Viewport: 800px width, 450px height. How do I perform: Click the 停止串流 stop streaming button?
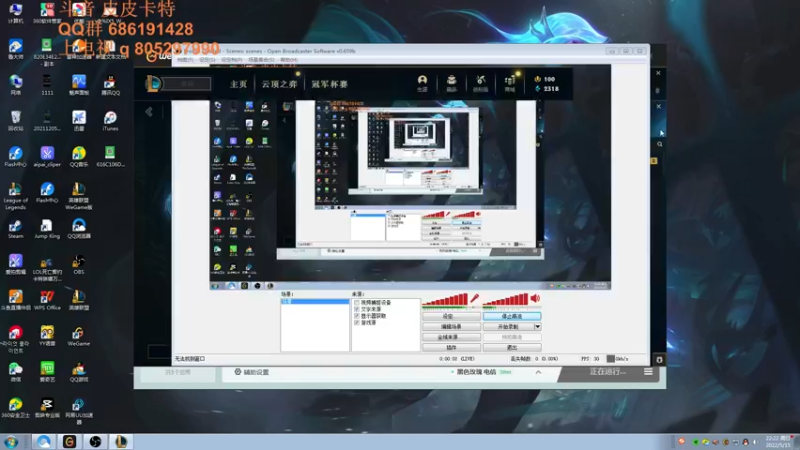[512, 316]
